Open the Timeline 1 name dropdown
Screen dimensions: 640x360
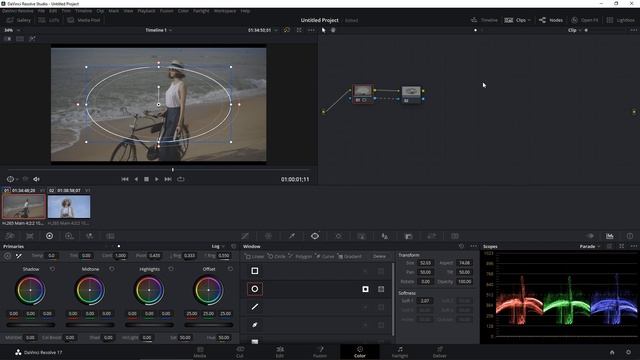pyautogui.click(x=159, y=30)
